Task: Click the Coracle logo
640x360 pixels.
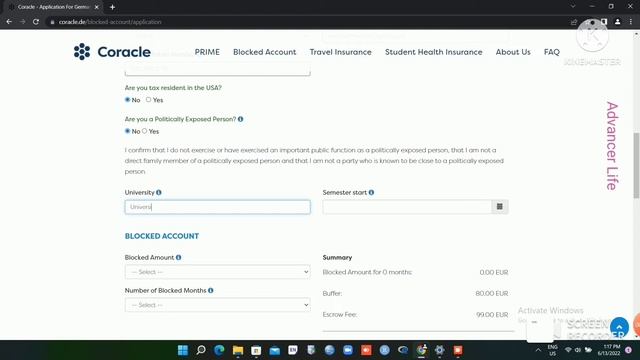Action: (x=112, y=52)
